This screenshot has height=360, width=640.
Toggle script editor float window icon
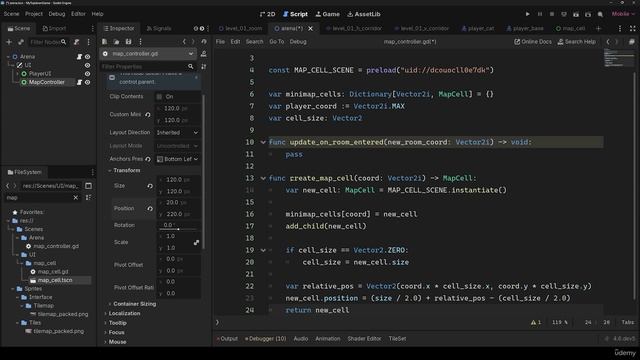coord(631,42)
